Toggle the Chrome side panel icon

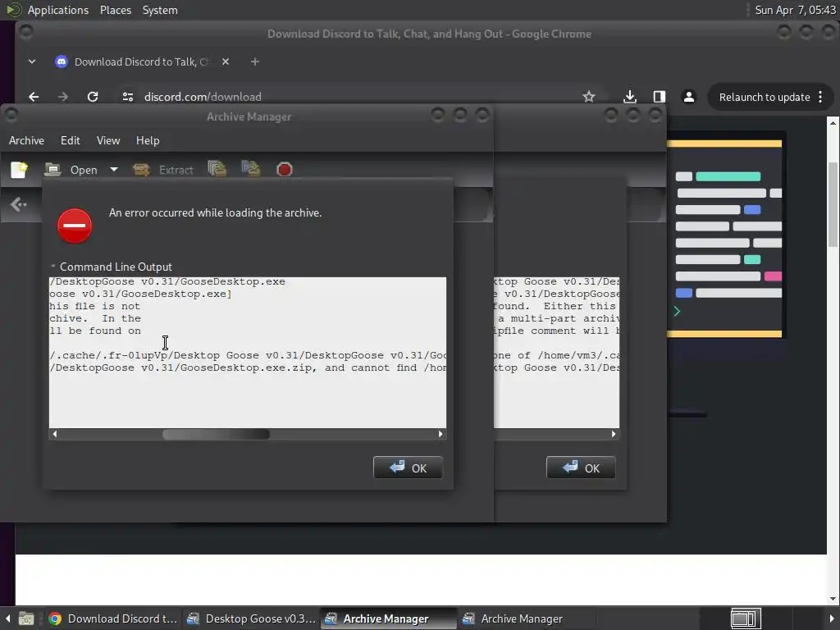660,97
